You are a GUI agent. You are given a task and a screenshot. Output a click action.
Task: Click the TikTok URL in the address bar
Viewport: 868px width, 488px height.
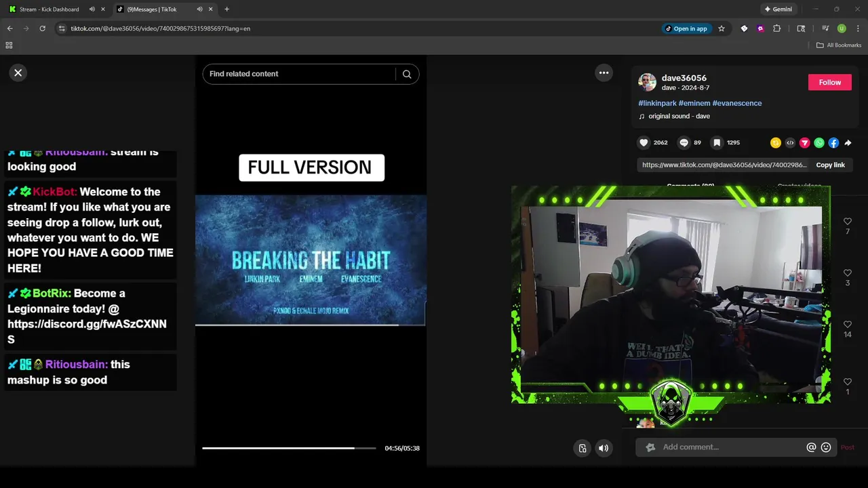(x=161, y=28)
